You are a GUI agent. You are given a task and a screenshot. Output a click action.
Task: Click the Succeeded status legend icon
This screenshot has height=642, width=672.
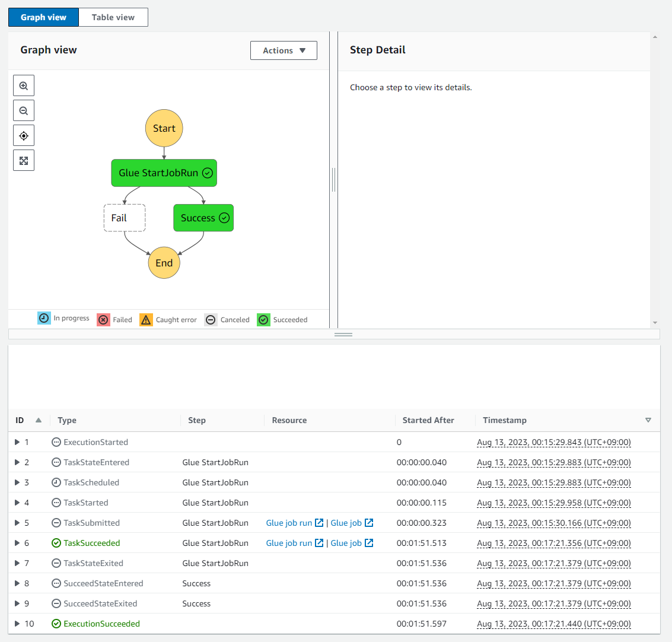pyautogui.click(x=263, y=320)
